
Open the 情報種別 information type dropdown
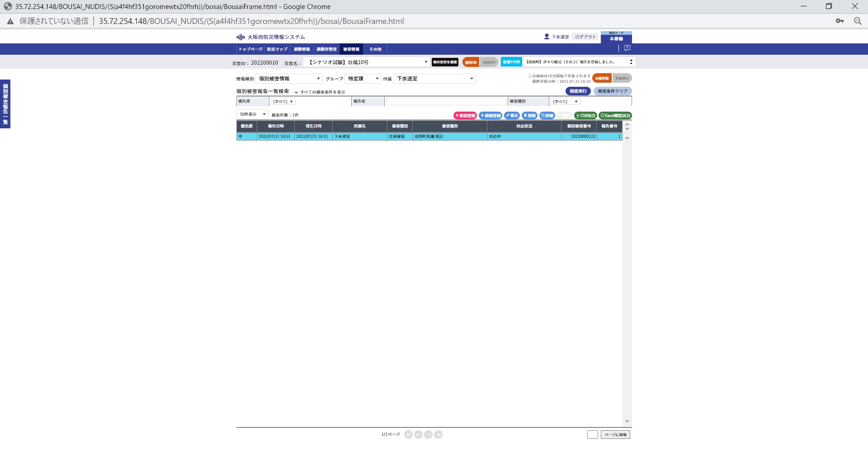pyautogui.click(x=289, y=79)
